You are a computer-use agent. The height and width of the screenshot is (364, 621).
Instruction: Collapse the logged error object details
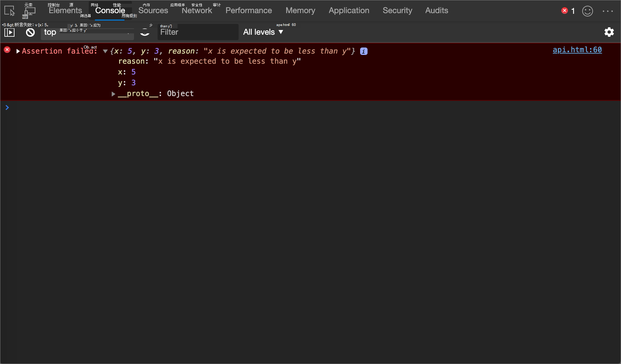point(105,51)
